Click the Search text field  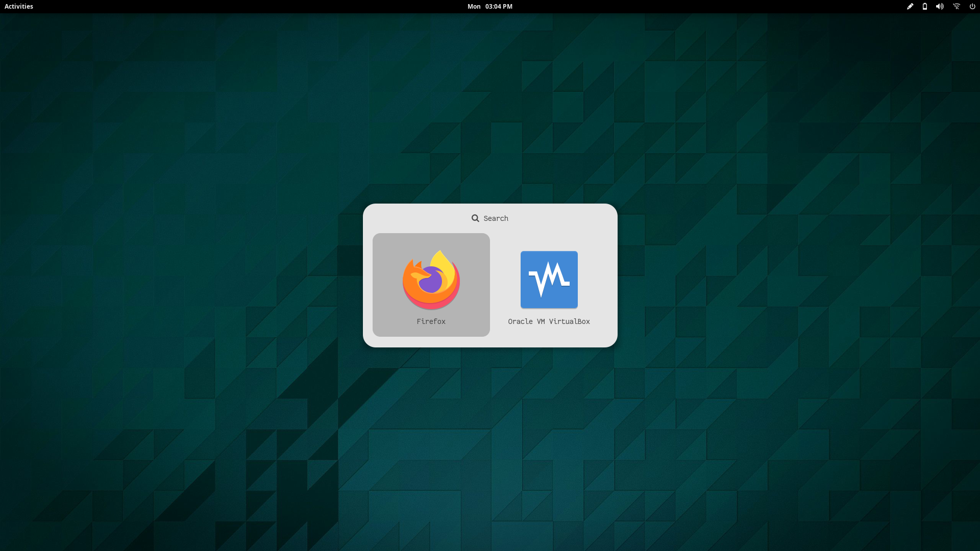496,218
